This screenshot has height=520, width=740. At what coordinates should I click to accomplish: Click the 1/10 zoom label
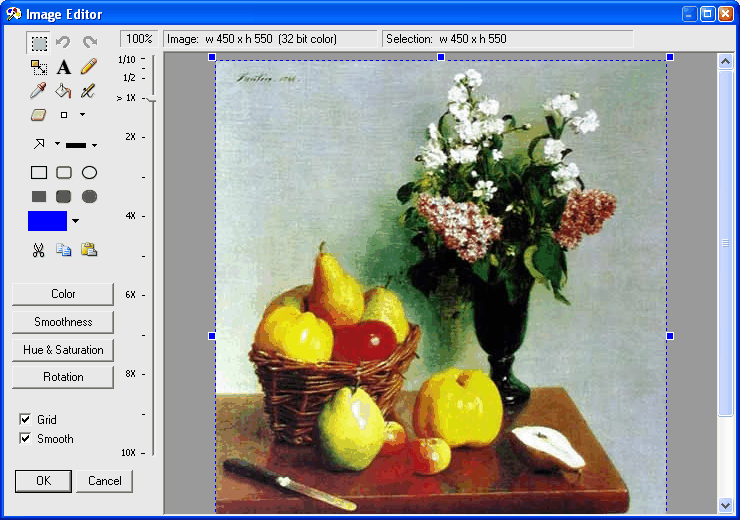click(x=126, y=59)
